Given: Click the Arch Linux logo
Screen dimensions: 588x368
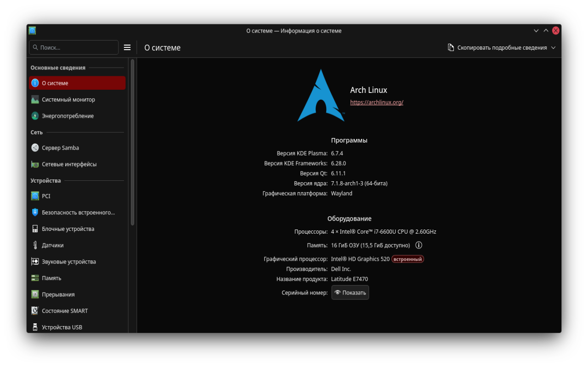Looking at the screenshot, I should [321, 95].
